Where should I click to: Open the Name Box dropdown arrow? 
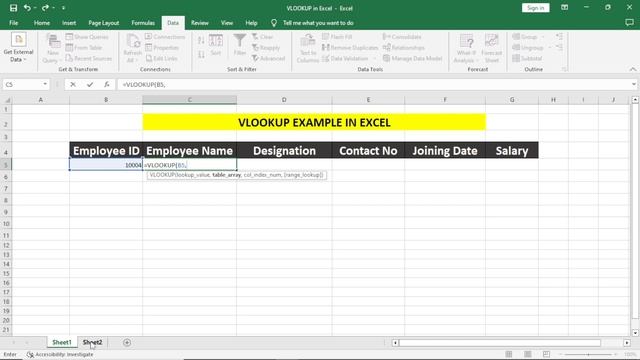coord(45,84)
